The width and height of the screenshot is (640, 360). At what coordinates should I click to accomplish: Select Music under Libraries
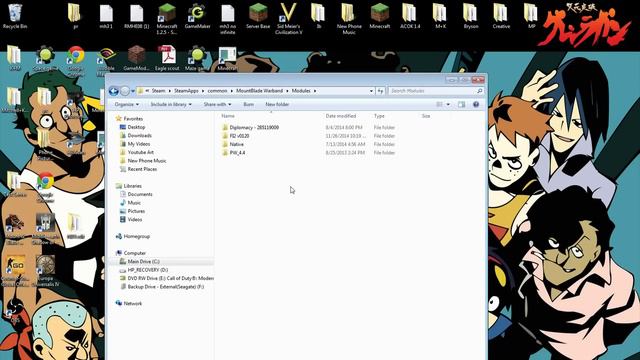131,203
